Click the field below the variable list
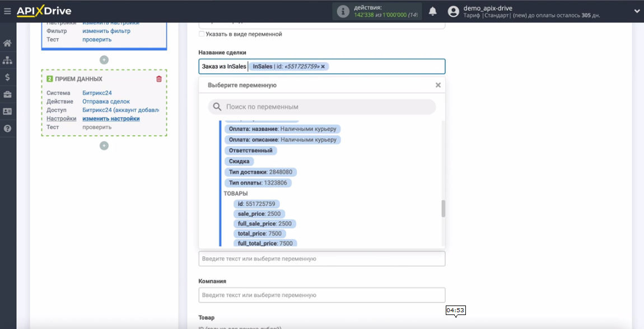This screenshot has height=329, width=644. click(x=322, y=259)
